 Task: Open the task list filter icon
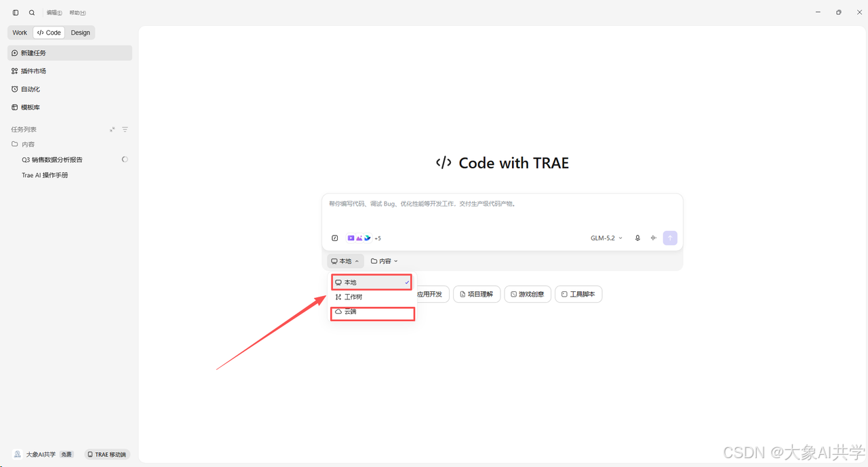point(125,130)
